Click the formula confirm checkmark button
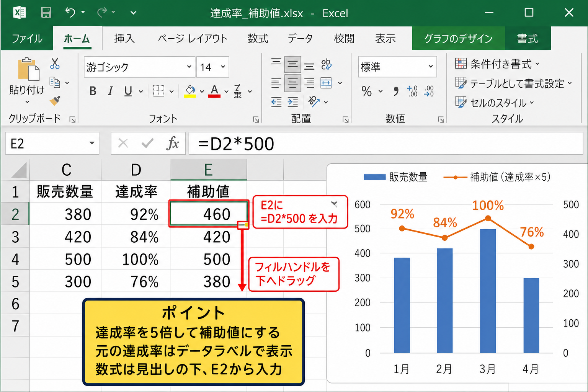This screenshot has width=588, height=392. click(147, 143)
